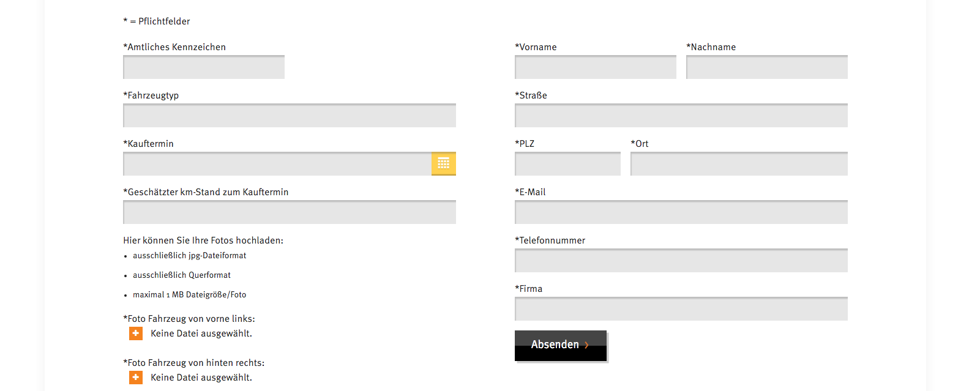The image size is (980, 391).
Task: Click the Straße address field
Action: (681, 115)
